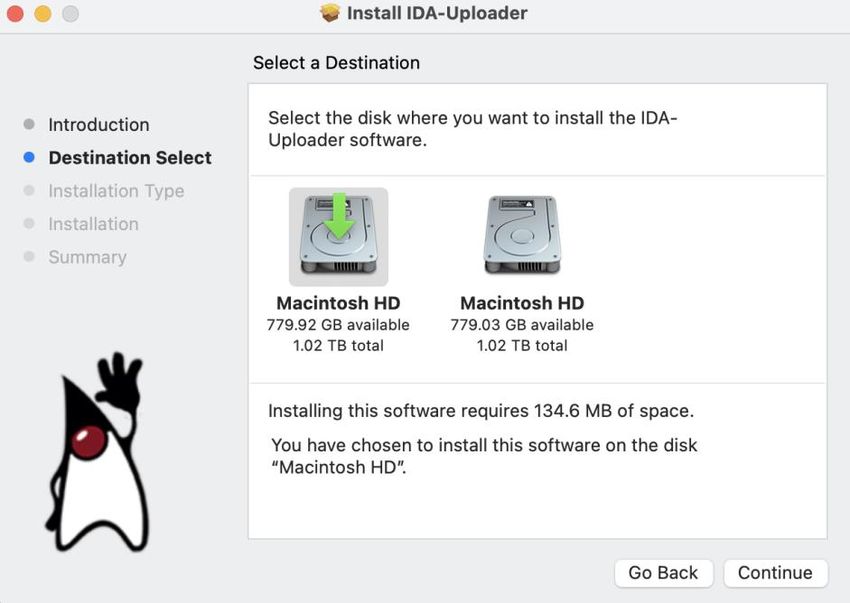Screen dimensions: 850x603
Task: Click the Summary step label
Action: [x=87, y=257]
